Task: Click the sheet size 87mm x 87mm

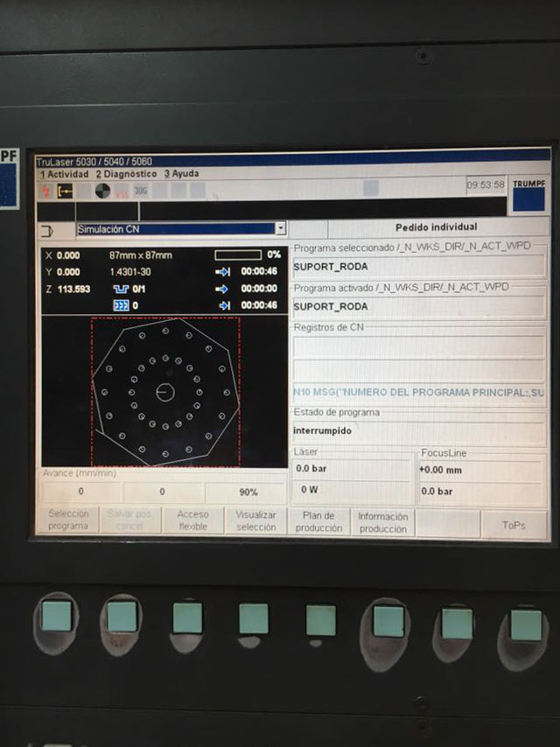Action: tap(141, 255)
